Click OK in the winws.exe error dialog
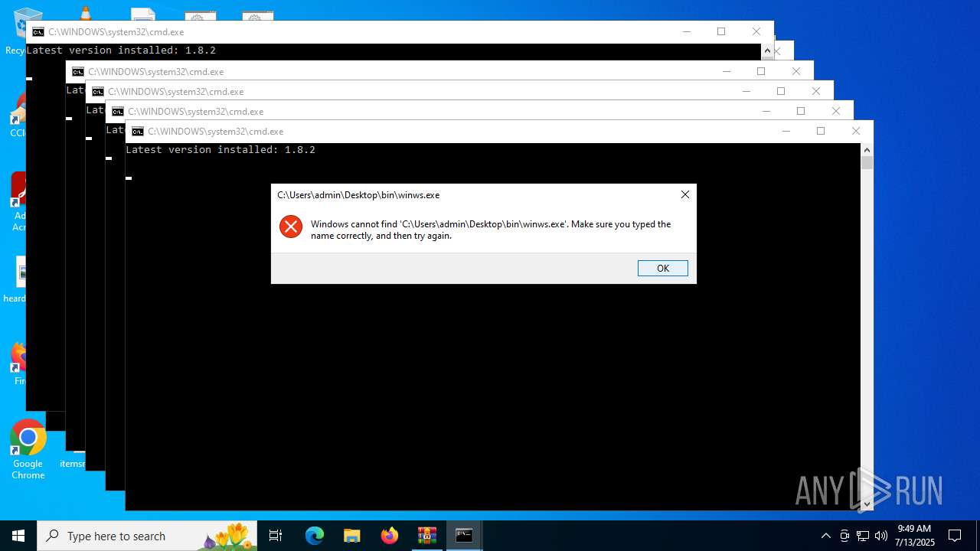 click(662, 268)
